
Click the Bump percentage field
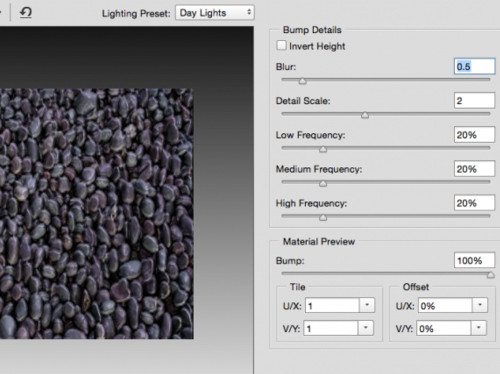[x=474, y=260]
